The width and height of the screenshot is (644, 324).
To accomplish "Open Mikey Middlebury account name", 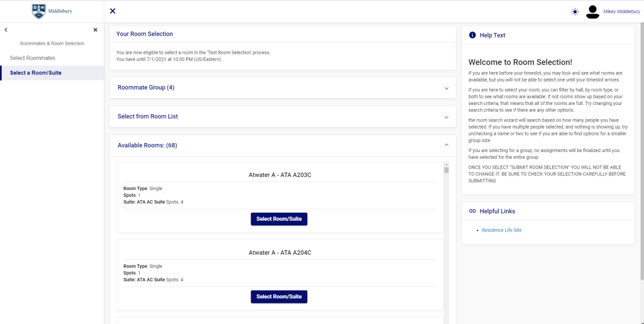I will 621,12.
